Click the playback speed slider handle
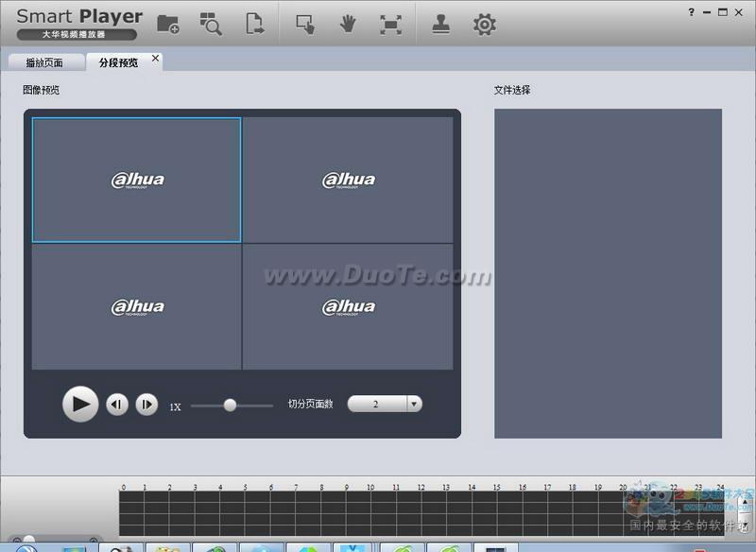The height and width of the screenshot is (552, 756). pyautogui.click(x=230, y=405)
